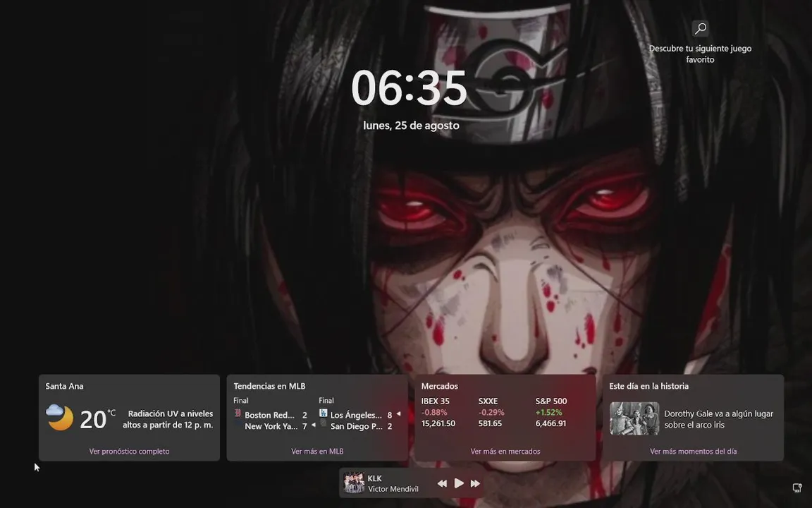
Task: Select the San Diego P... score row
Action: click(356, 426)
